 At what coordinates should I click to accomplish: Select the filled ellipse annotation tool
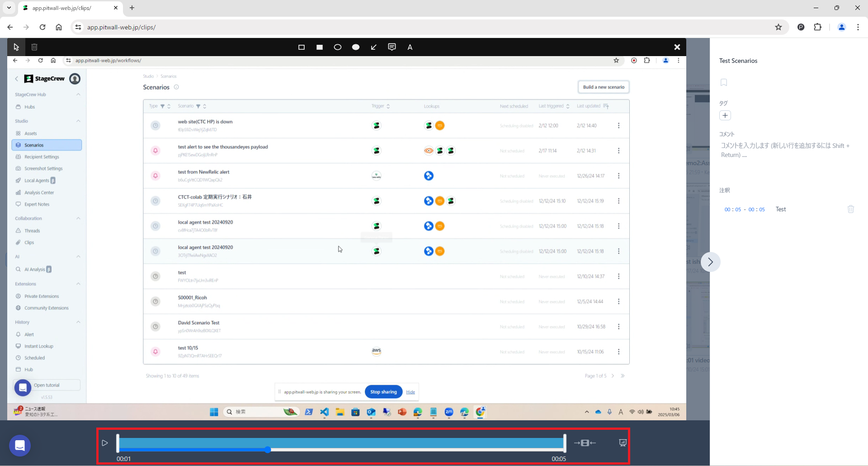pos(356,47)
